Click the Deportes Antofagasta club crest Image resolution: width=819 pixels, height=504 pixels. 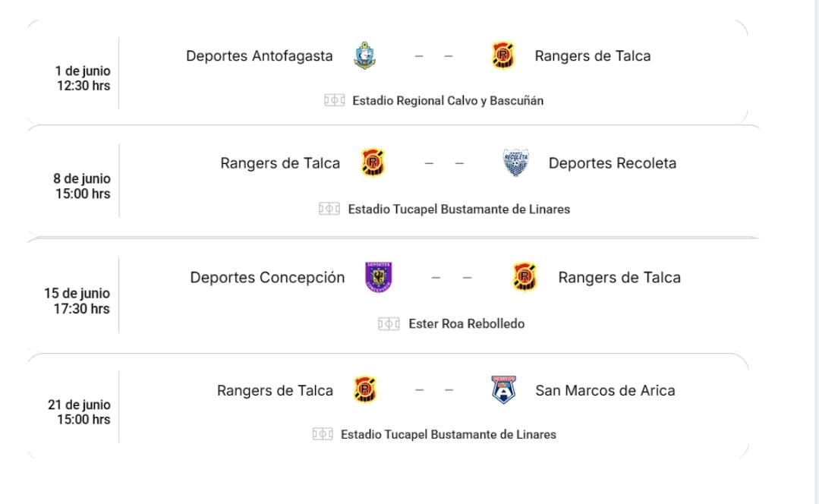click(x=364, y=55)
